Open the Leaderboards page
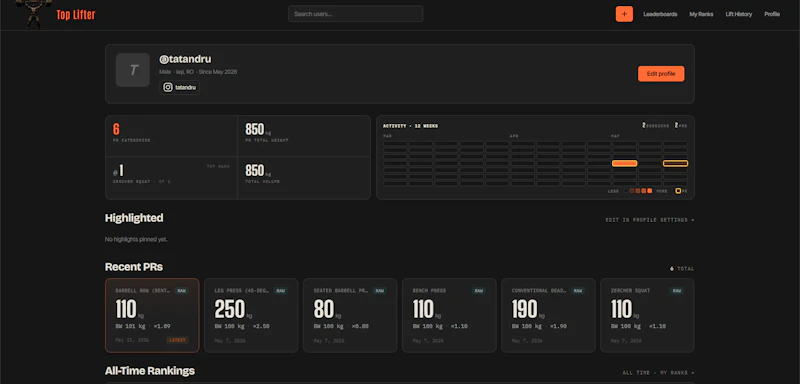Viewport: 800px width, 384px height. tap(660, 14)
